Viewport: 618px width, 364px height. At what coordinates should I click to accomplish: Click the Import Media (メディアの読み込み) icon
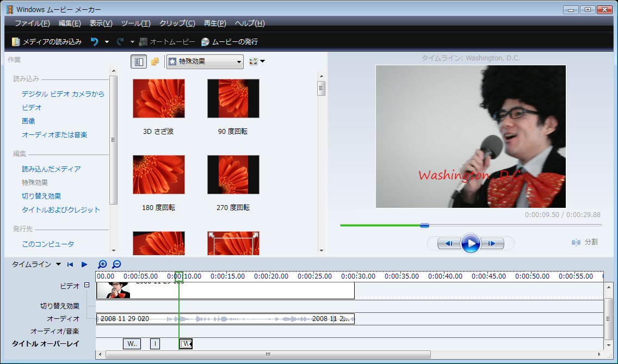click(16, 42)
